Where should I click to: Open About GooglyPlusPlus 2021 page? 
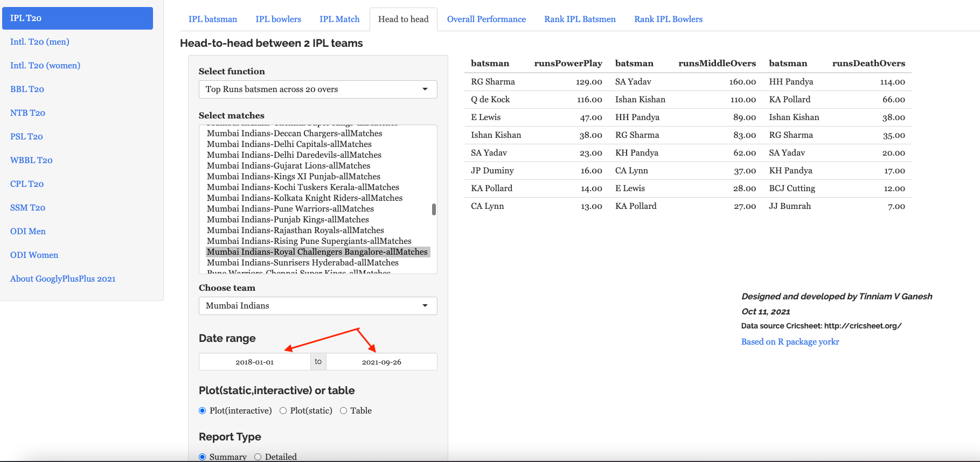pos(62,279)
